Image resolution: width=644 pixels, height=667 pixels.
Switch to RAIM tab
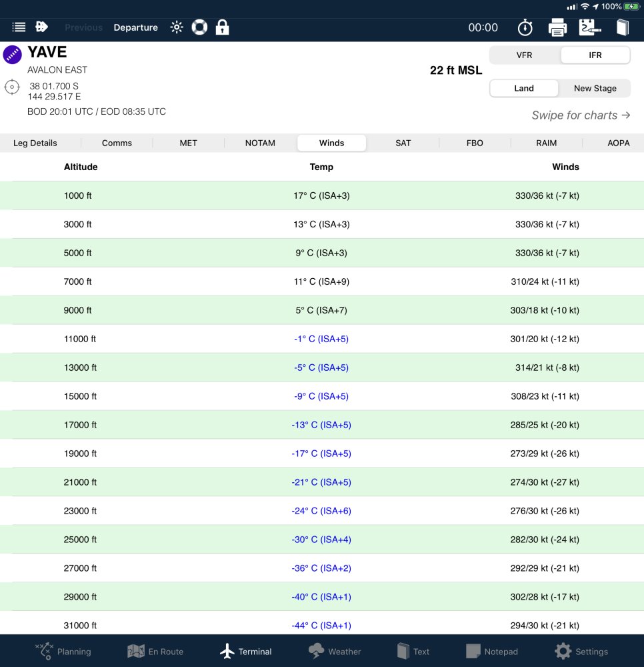[x=546, y=143]
